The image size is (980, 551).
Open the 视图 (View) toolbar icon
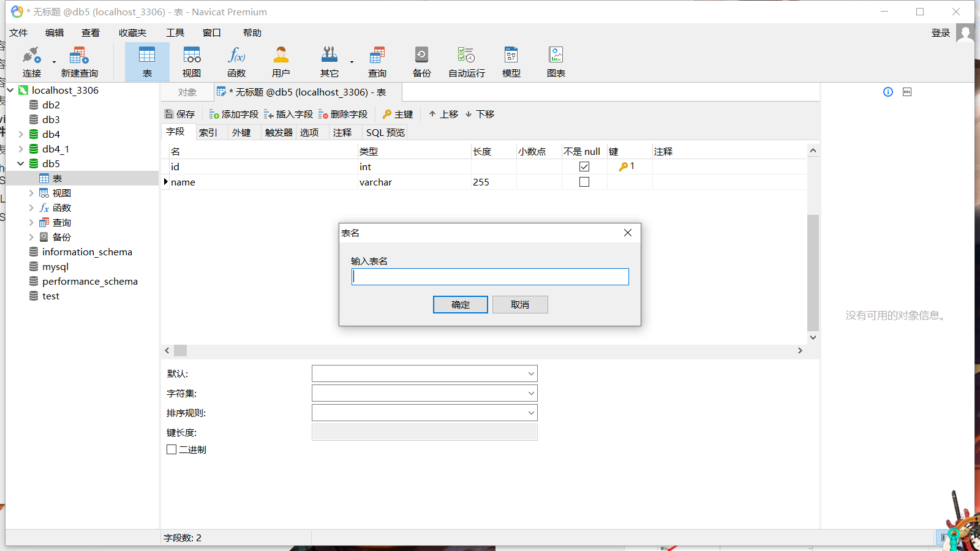click(192, 62)
